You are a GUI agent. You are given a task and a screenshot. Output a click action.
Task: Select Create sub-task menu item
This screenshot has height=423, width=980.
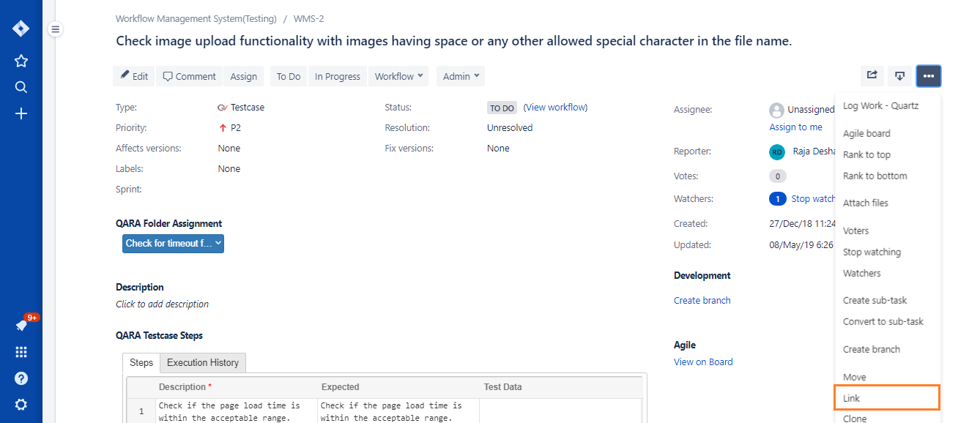(x=888, y=301)
